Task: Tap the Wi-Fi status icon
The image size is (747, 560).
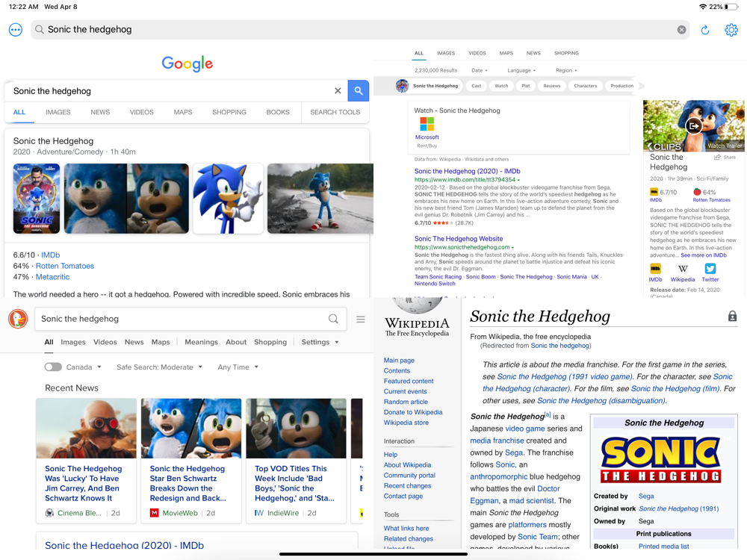Action: [702, 7]
